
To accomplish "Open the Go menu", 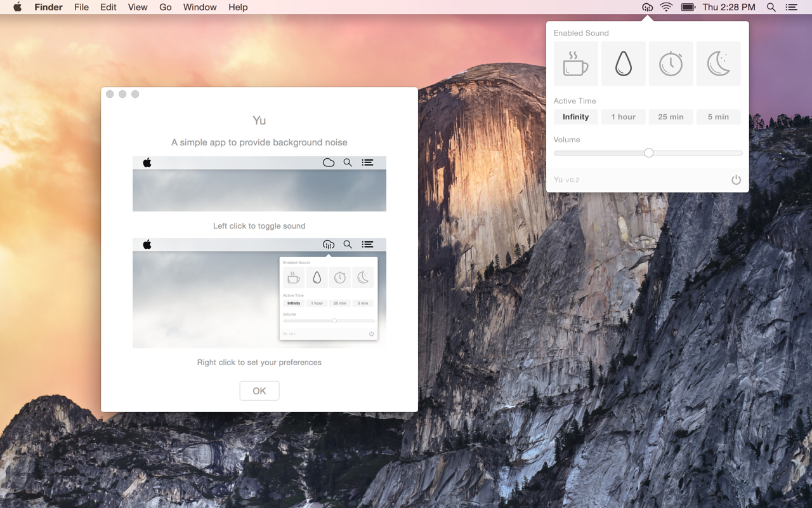I will tap(166, 8).
